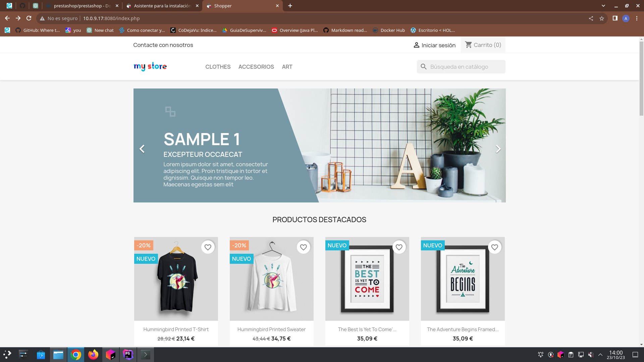Toggle the -20% discount badge on Sweater

click(x=239, y=245)
